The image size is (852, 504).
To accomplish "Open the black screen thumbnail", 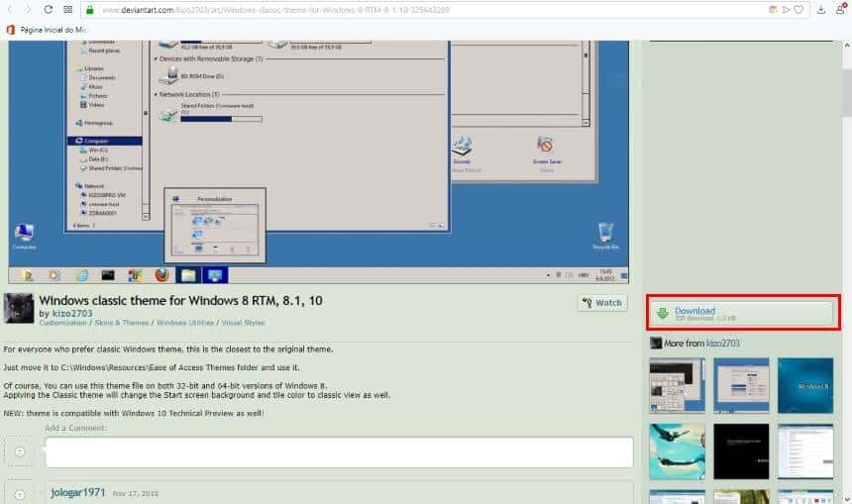I will tap(741, 452).
